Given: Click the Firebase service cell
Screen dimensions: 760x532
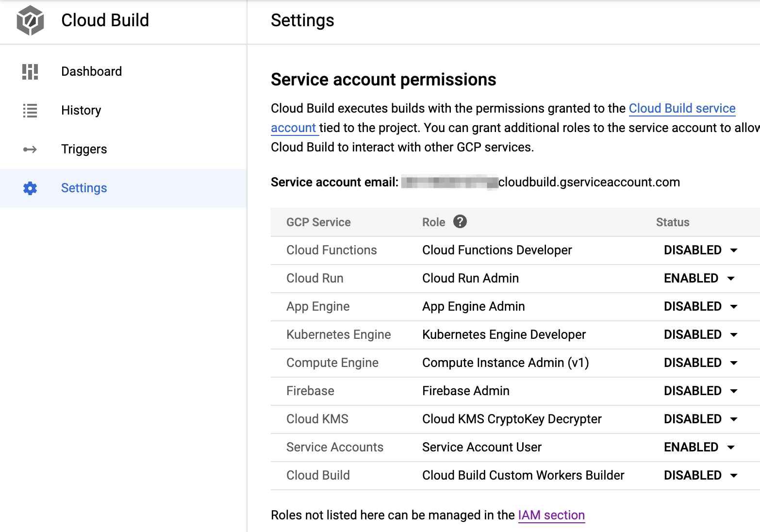Looking at the screenshot, I should point(310,391).
